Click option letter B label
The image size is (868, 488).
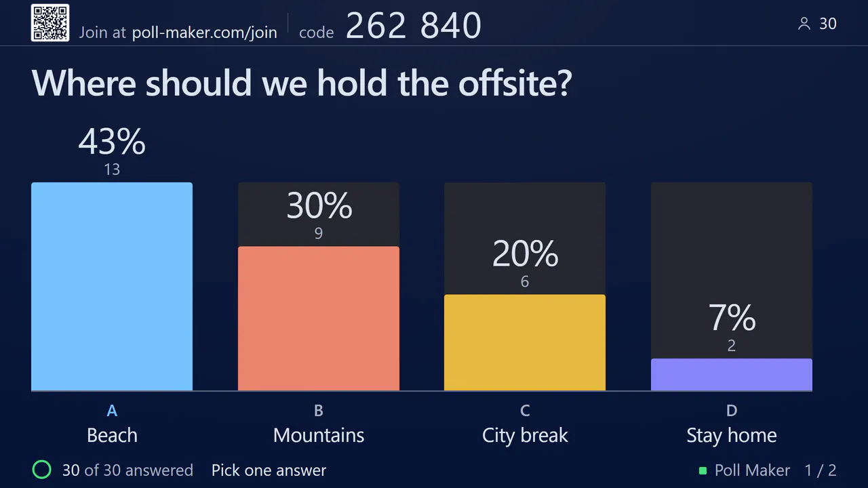(x=319, y=410)
